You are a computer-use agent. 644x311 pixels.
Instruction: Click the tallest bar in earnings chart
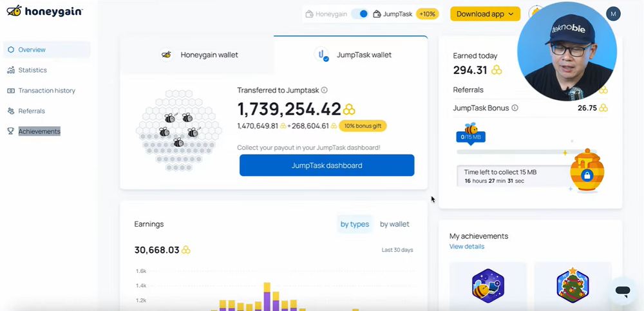click(x=267, y=296)
